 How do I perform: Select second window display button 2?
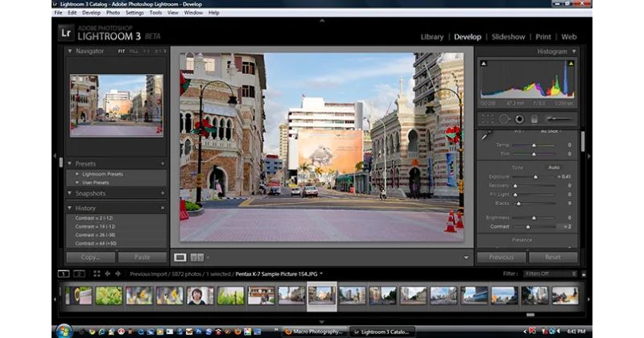[79, 274]
